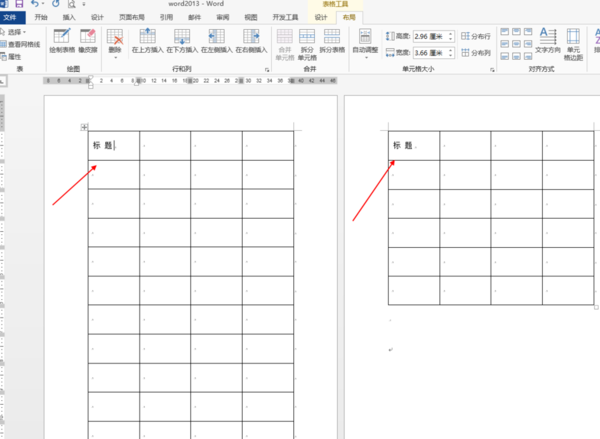Open the 单元格大小 group dialog launcher
Image resolution: width=600 pixels, height=439 pixels.
pyautogui.click(x=492, y=70)
